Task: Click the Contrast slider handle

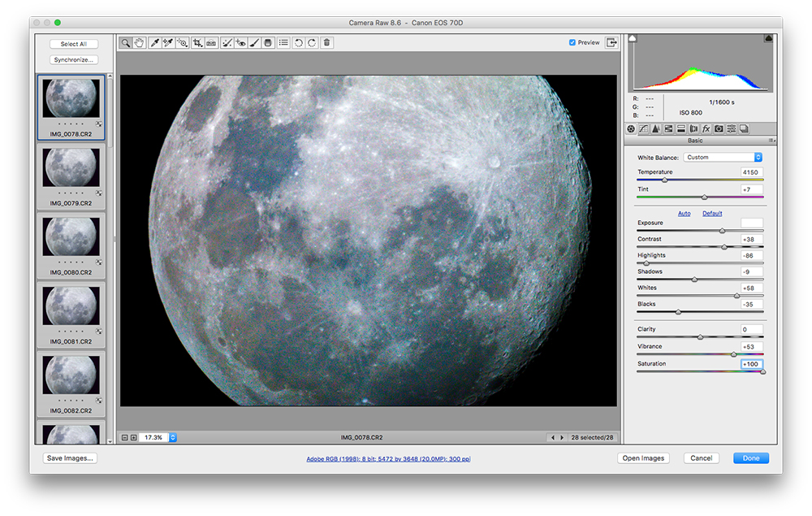Action: (724, 247)
